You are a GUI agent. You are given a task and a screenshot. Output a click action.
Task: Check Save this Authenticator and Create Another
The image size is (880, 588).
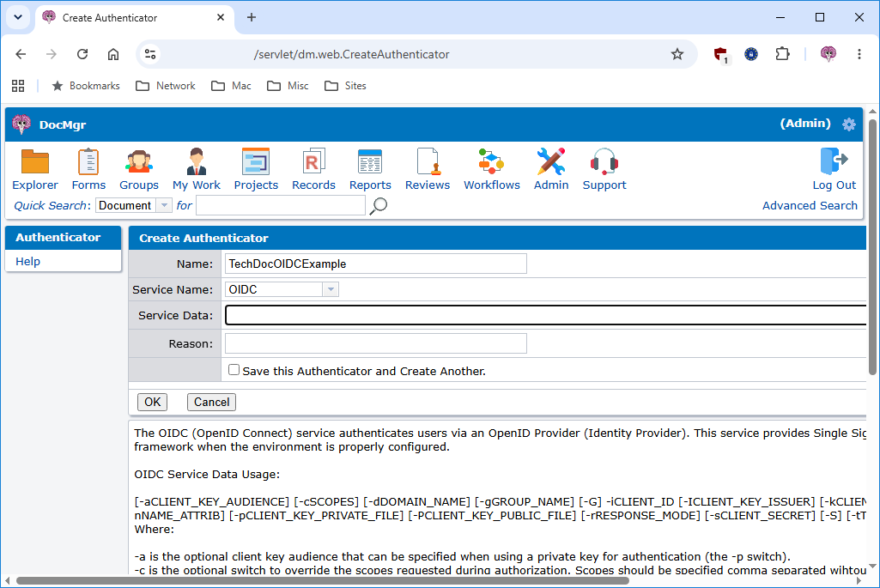[x=234, y=370]
